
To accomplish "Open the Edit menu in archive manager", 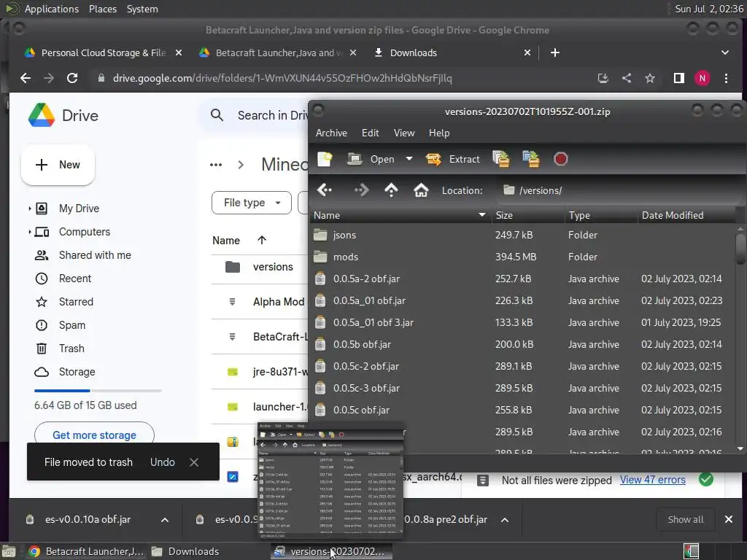I will pos(370,133).
